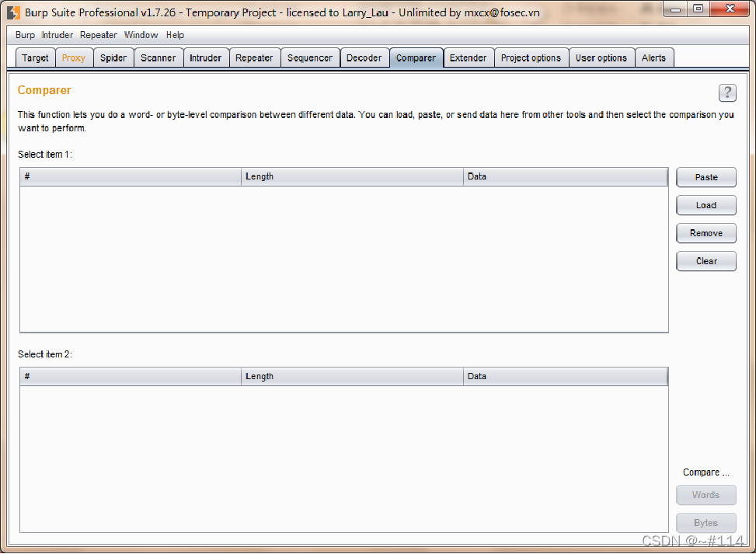Switch to the Repeater tab
756x554 pixels.
tap(254, 57)
